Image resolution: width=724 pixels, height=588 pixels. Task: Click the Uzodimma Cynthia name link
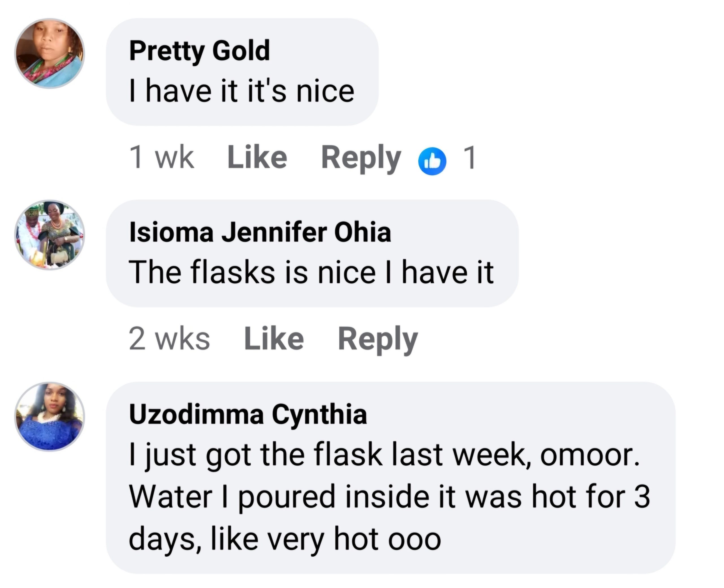pos(248,415)
